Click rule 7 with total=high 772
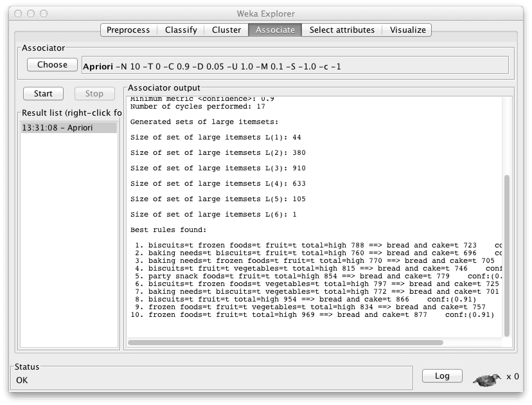Screen dimensions: 532x405 [318, 292]
